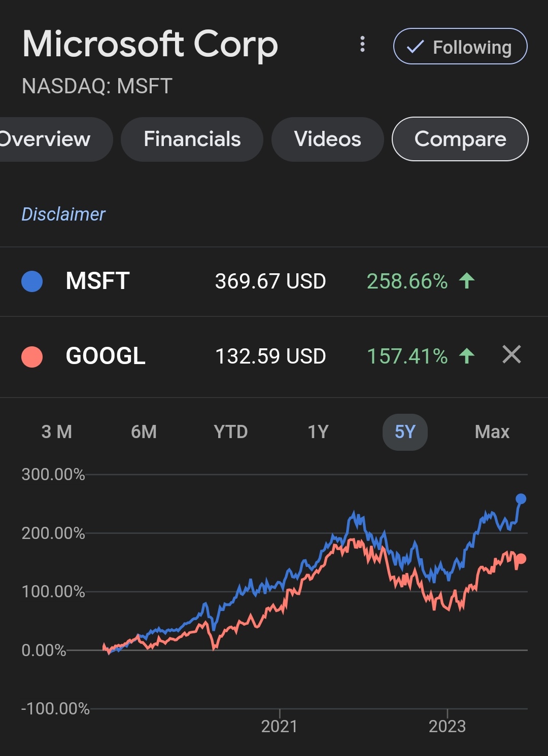Screen dimensions: 548x756
Task: Show the Max time range
Action: [x=492, y=432]
